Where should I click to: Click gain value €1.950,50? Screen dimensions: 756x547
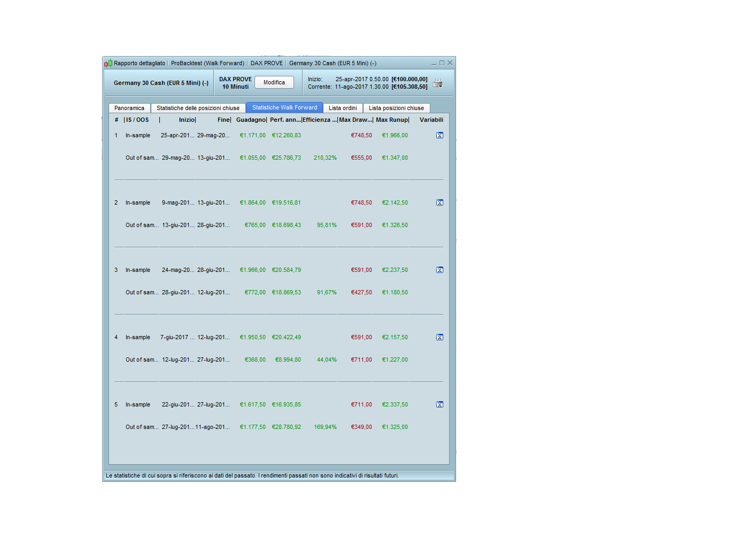tap(253, 338)
